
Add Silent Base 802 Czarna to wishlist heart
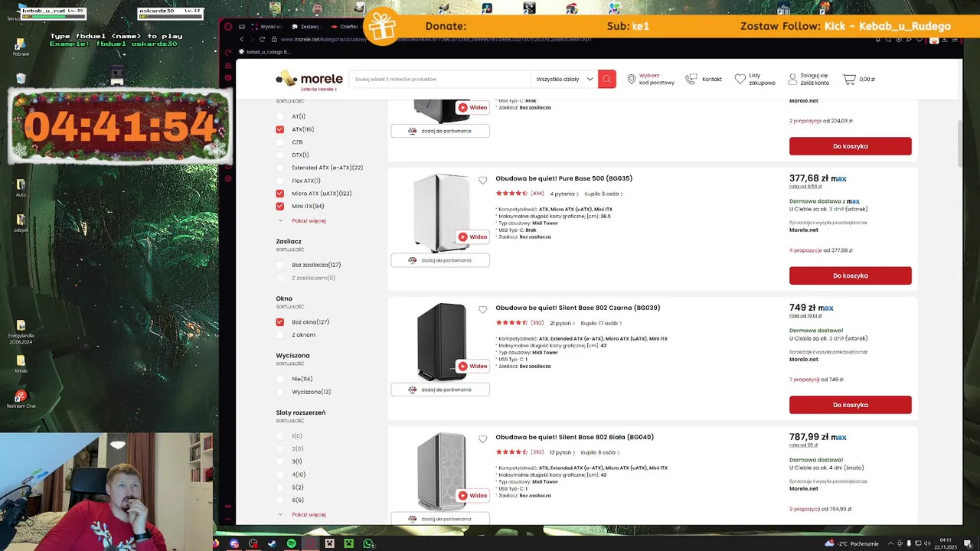click(482, 310)
